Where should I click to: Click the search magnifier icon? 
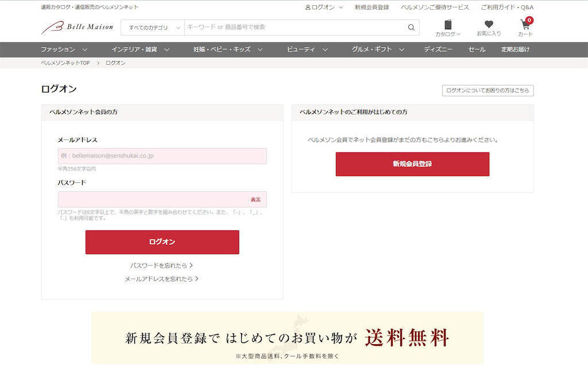[411, 28]
